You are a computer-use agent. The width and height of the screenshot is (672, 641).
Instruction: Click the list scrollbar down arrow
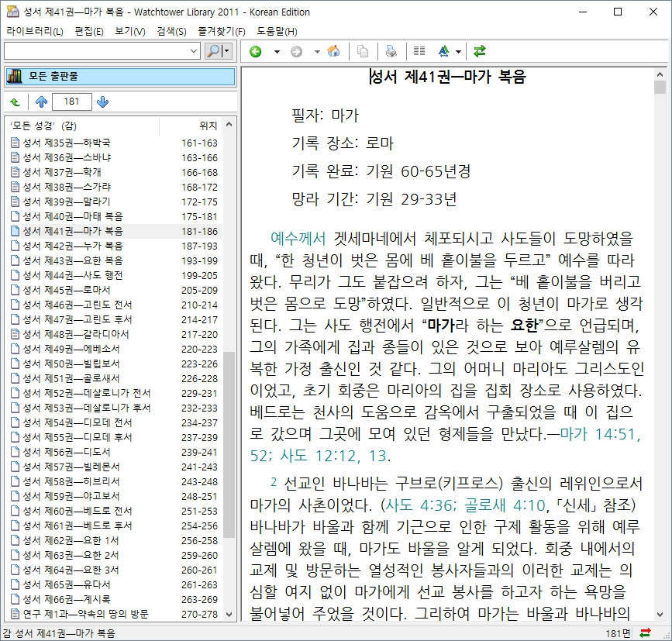coord(229,615)
